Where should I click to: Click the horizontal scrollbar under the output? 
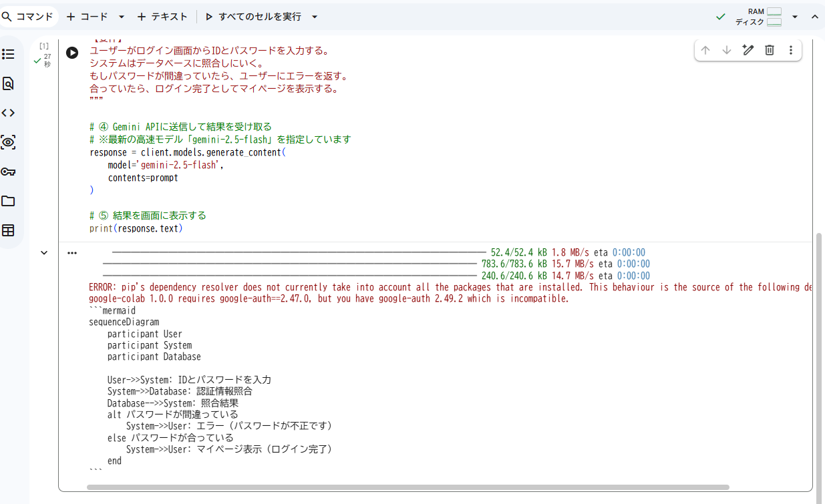(407, 487)
